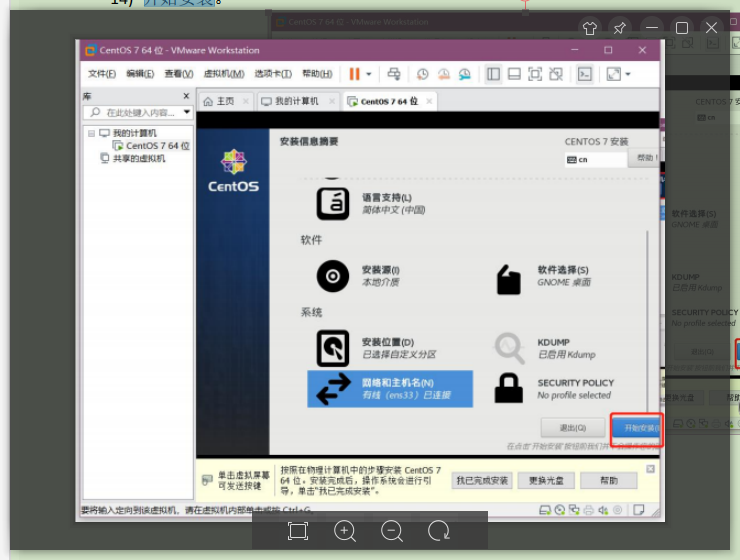The image size is (740, 560).
Task: Click the cn keyboard layout indicator
Action: coord(596,159)
